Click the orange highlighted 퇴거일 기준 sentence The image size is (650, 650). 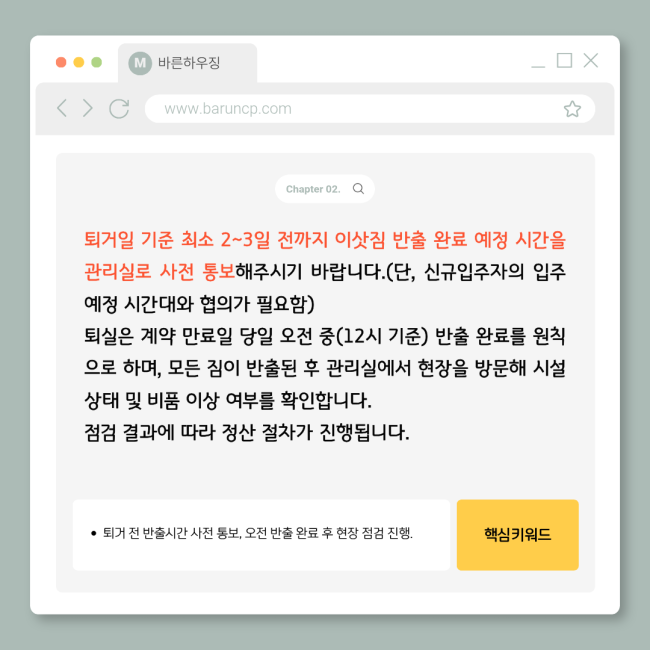click(x=325, y=240)
